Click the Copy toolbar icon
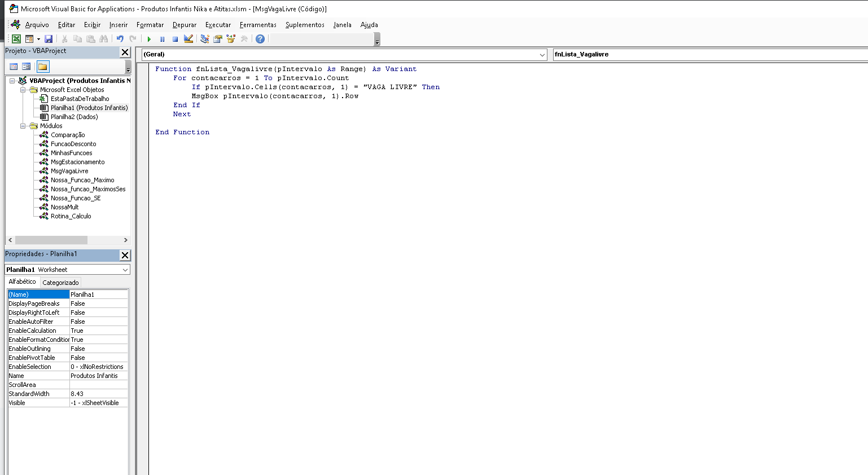Screen dimensions: 868x475 [x=78, y=39]
